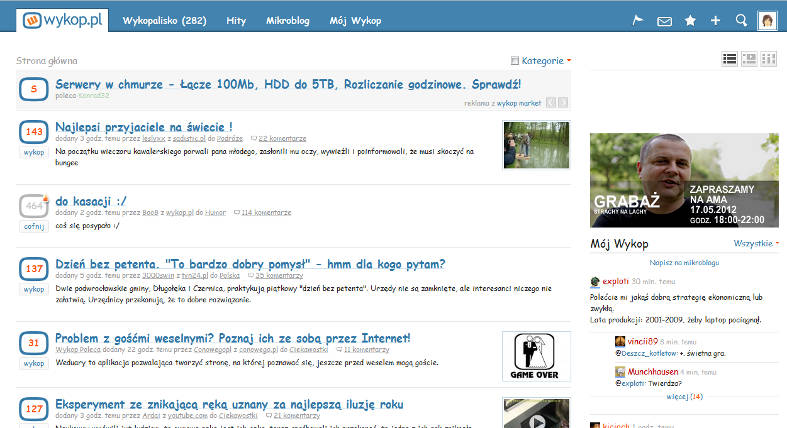Viewport: 787px width, 428px height.
Task: Open the Napisz na mikroblogu link
Action: [684, 262]
